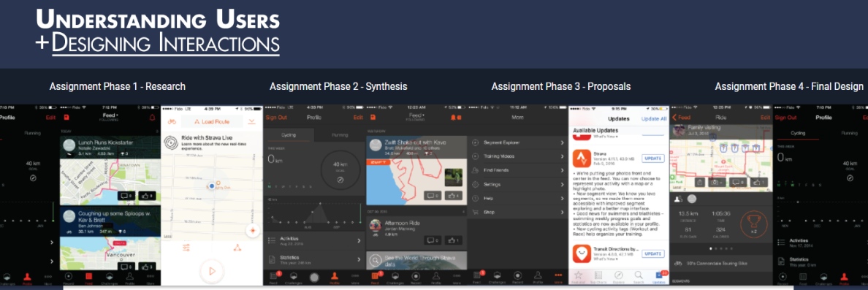Tap Edit on the Ride screen
This screenshot has width=868, height=290.
point(765,118)
